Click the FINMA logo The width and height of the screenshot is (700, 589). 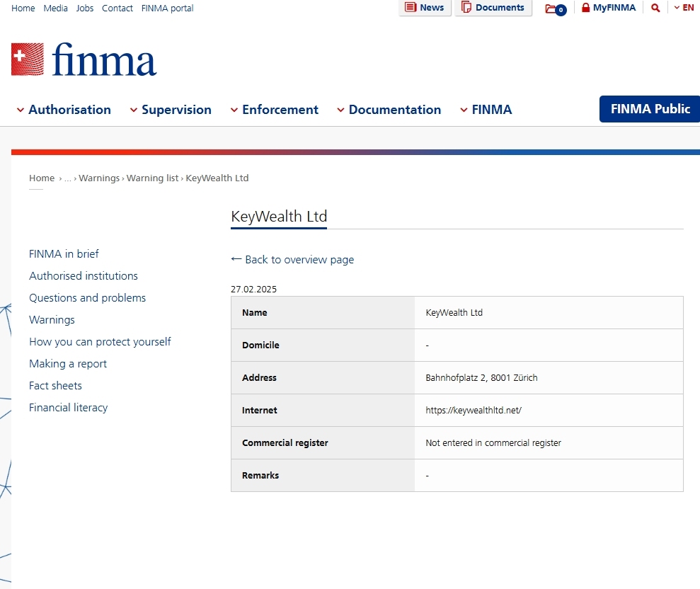(x=84, y=59)
